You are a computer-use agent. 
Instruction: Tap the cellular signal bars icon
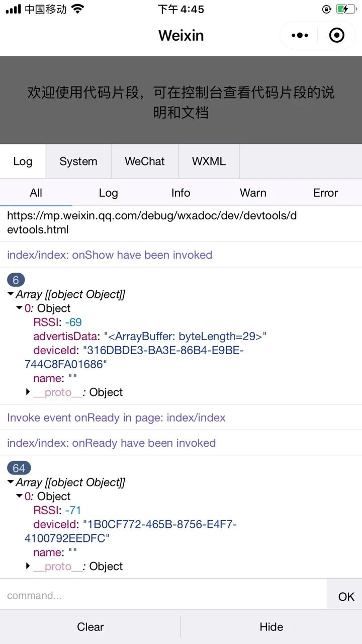click(13, 9)
